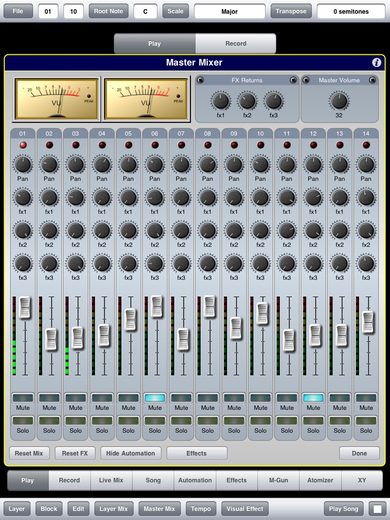Open the Scale selector showing Major
The height and width of the screenshot is (520, 390).
[230, 11]
